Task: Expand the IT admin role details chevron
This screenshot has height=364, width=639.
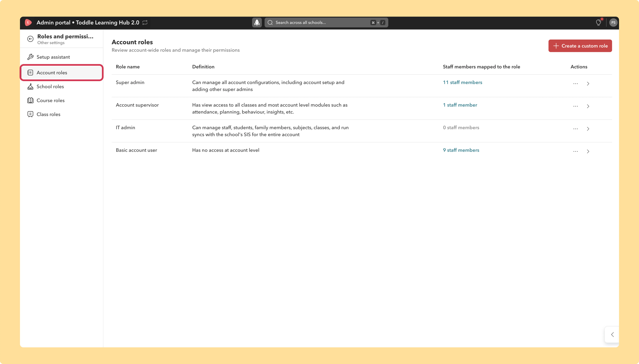Action: point(588,129)
